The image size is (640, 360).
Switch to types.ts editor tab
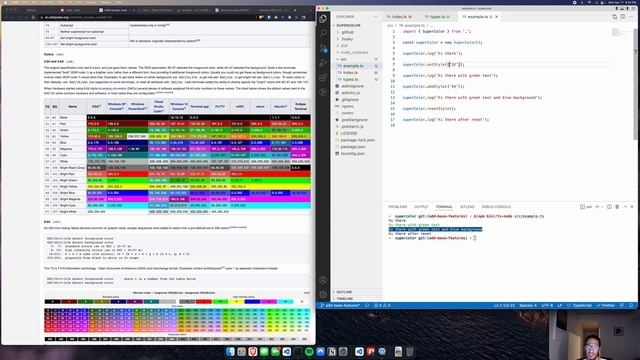pyautogui.click(x=438, y=17)
